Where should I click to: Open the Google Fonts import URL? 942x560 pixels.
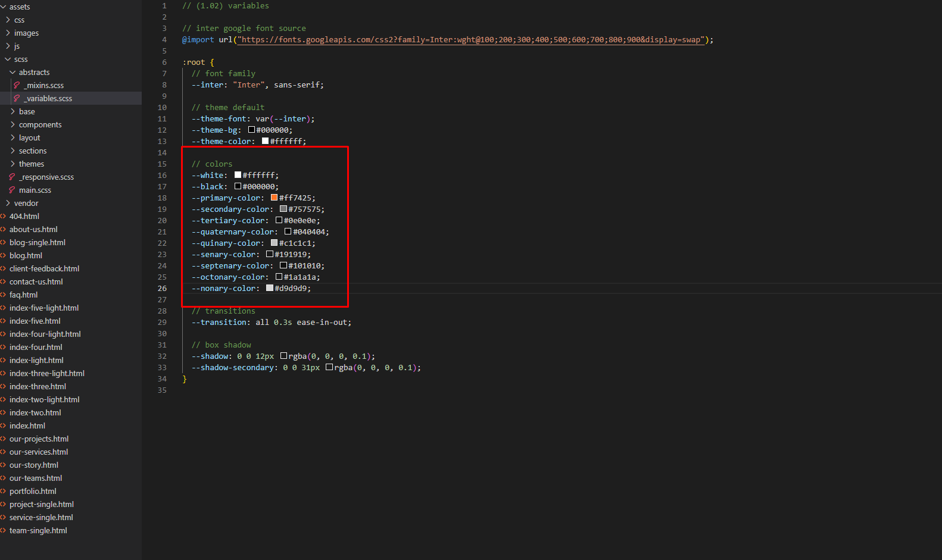click(x=470, y=40)
